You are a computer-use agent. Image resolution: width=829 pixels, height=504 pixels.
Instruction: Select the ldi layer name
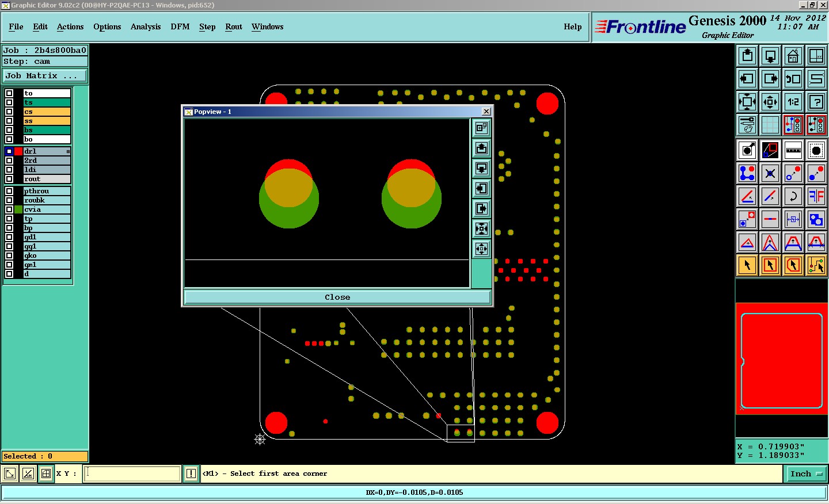click(x=47, y=170)
